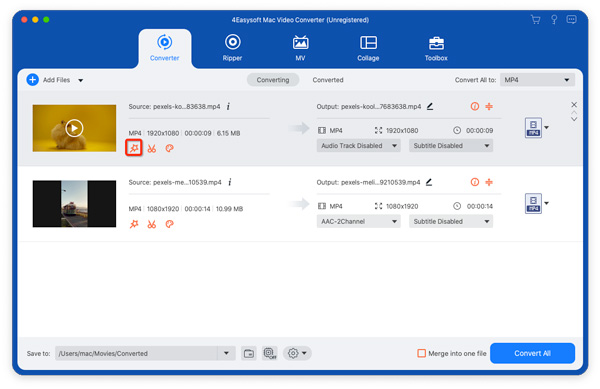Open the Converter tab
This screenshot has width=600, height=389.
[165, 48]
